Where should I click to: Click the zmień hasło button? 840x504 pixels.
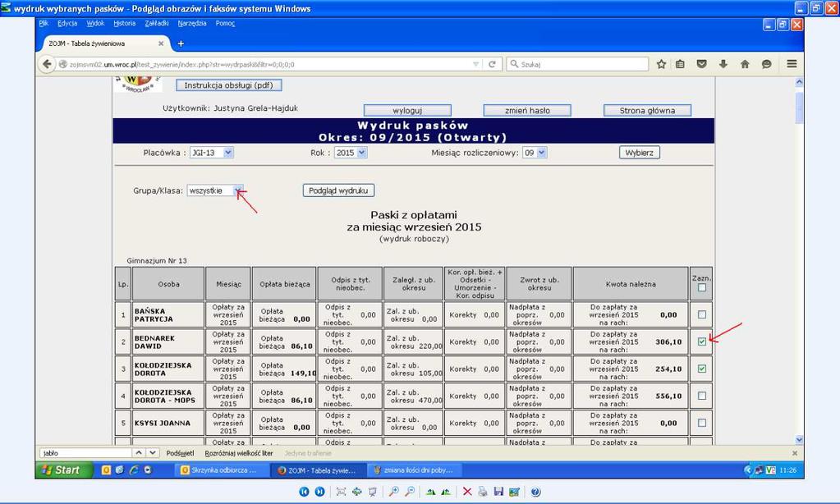(x=527, y=110)
